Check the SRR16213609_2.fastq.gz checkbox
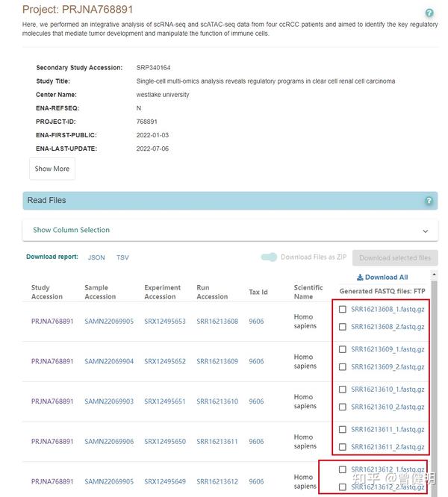Viewport: 448px width, 497px height. [x=343, y=366]
